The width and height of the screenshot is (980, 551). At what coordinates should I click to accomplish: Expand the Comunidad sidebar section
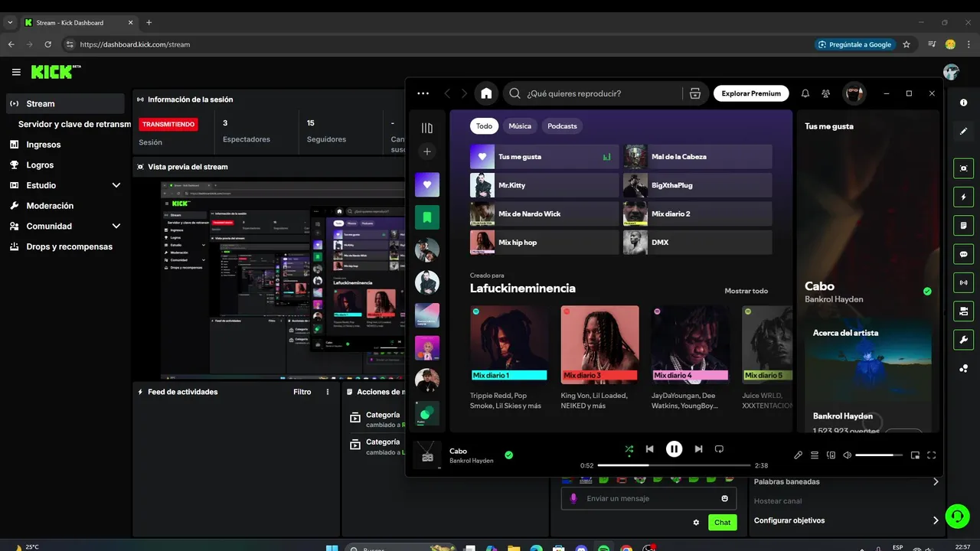[x=116, y=227]
